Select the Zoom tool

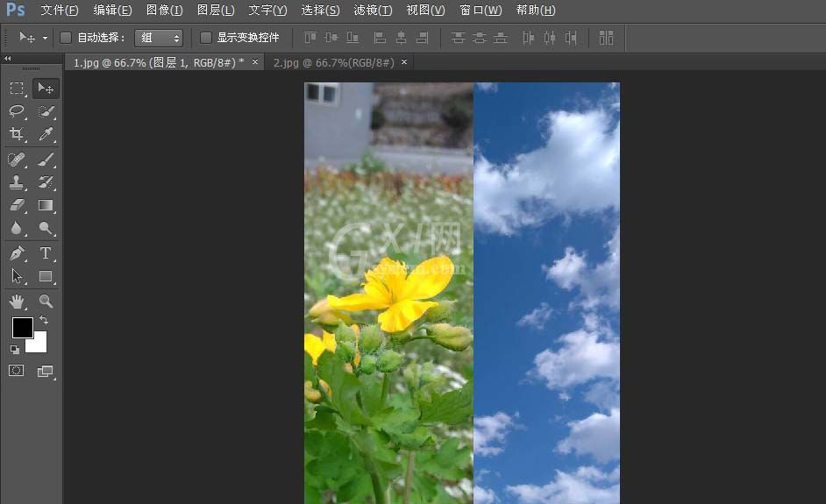(x=46, y=302)
